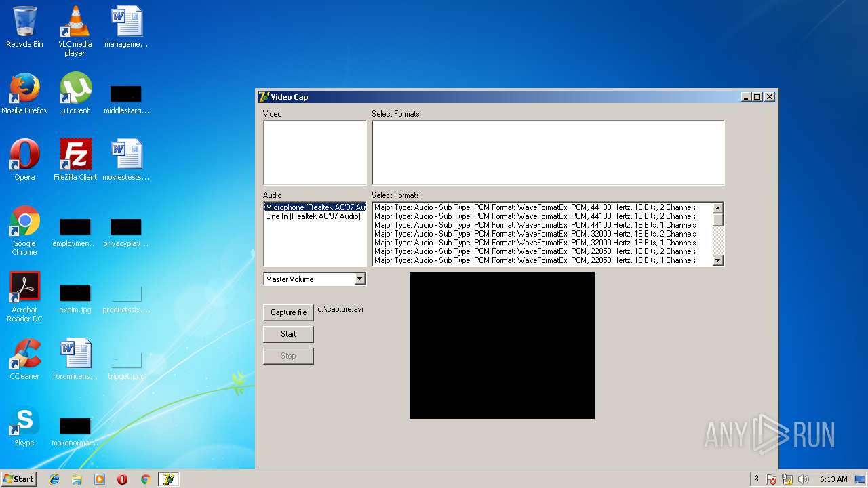
Task: Open Acrobat Reader DC shortcut
Action: (24, 297)
